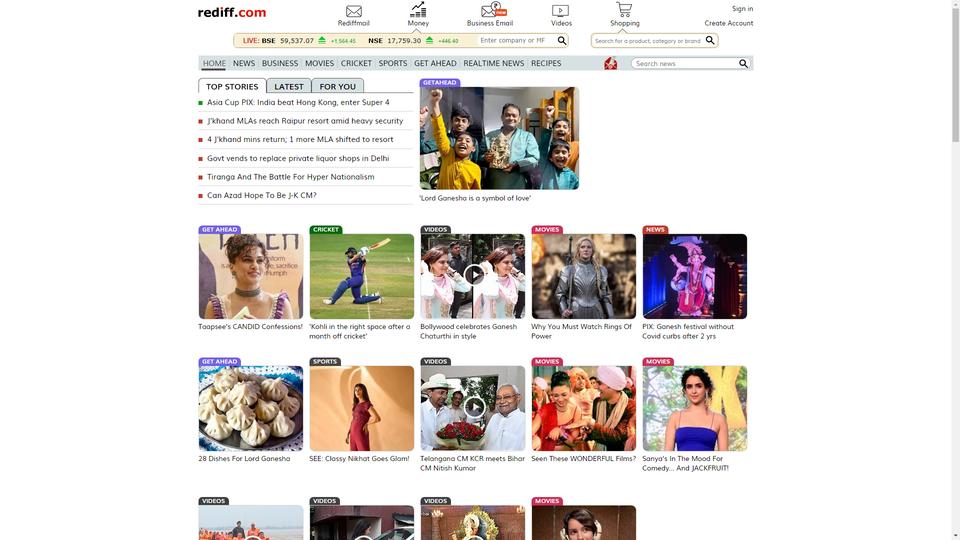Click the BSE 59,537.07 index value
The height and width of the screenshot is (540, 960).
coord(297,40)
